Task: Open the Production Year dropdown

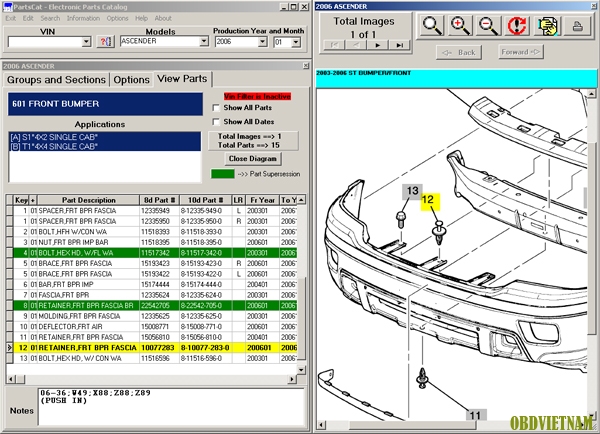Action: 262,42
